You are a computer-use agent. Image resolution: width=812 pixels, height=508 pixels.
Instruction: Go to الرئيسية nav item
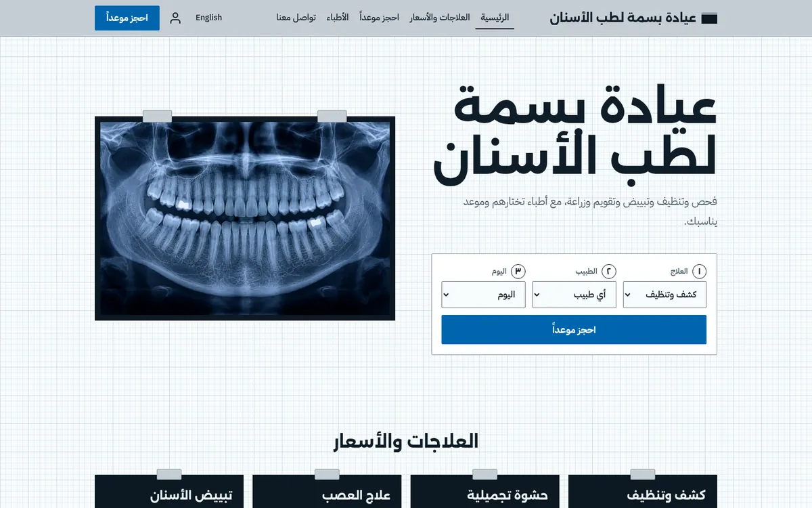click(495, 18)
